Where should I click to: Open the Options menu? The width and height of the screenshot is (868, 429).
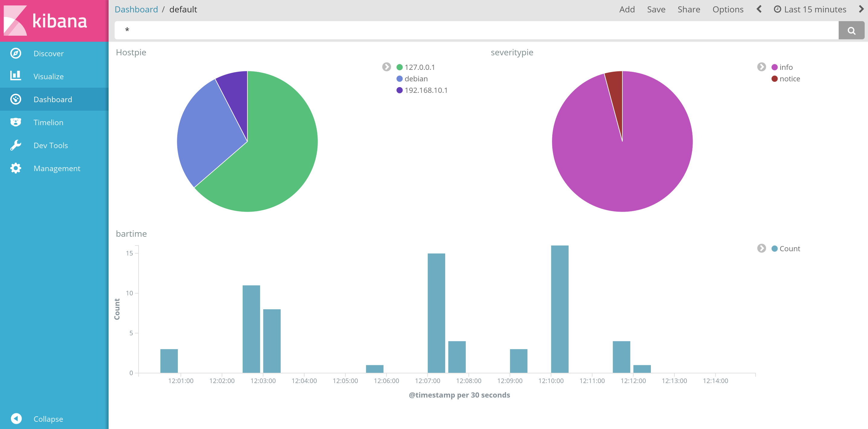tap(728, 9)
